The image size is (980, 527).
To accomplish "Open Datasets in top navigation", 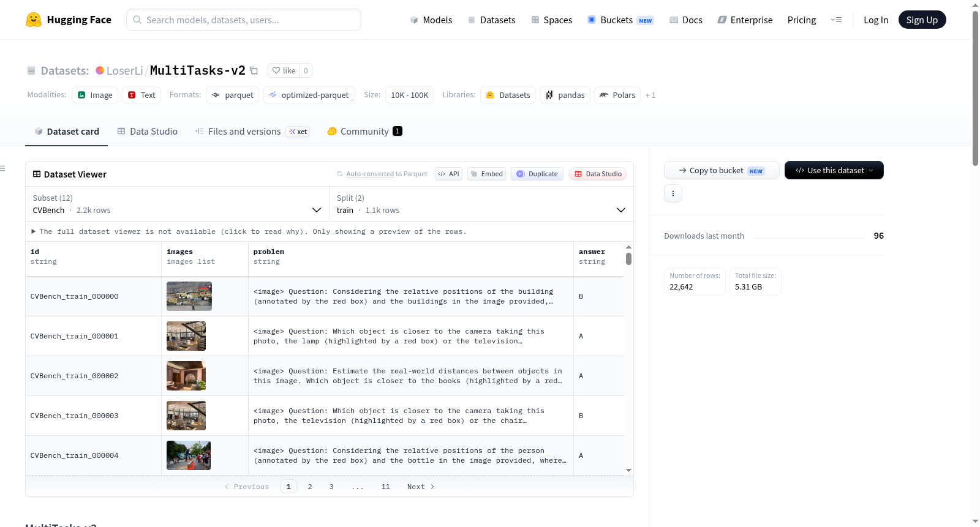I will (x=492, y=20).
